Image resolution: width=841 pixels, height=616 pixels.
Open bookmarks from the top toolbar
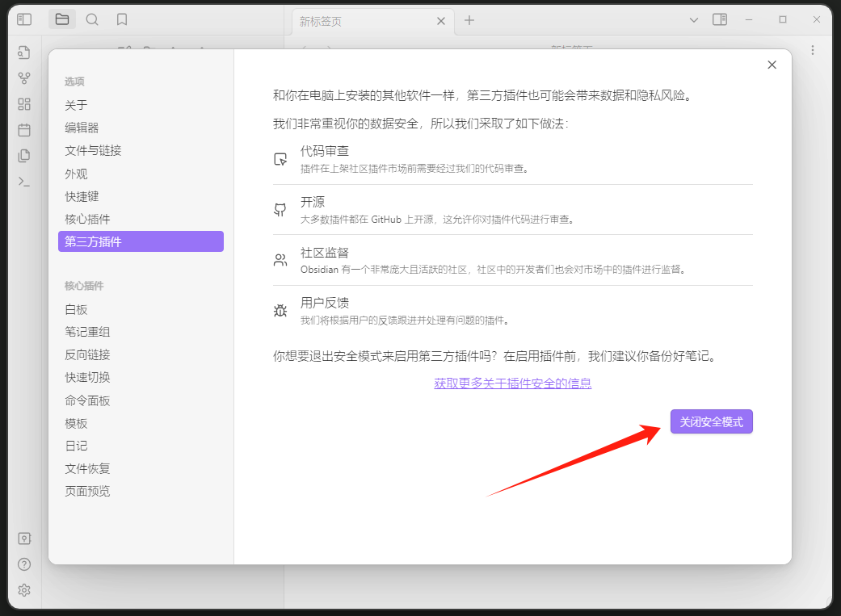(122, 19)
